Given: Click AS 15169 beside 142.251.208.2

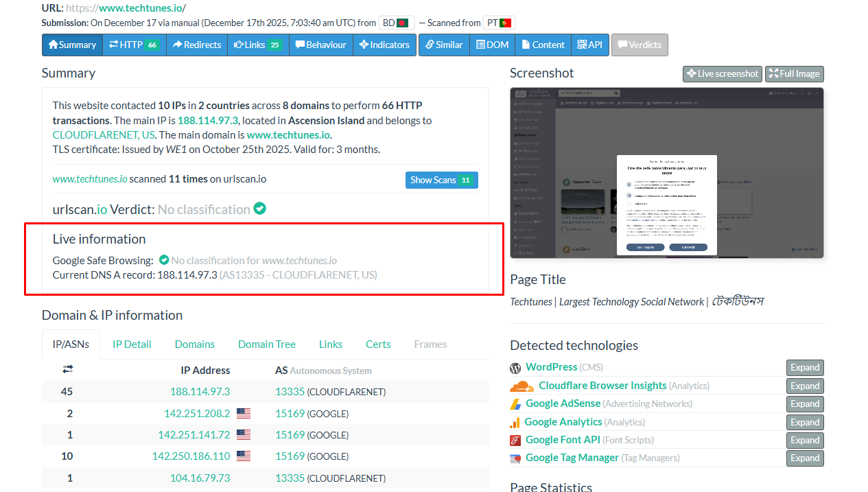Looking at the screenshot, I should click(290, 413).
